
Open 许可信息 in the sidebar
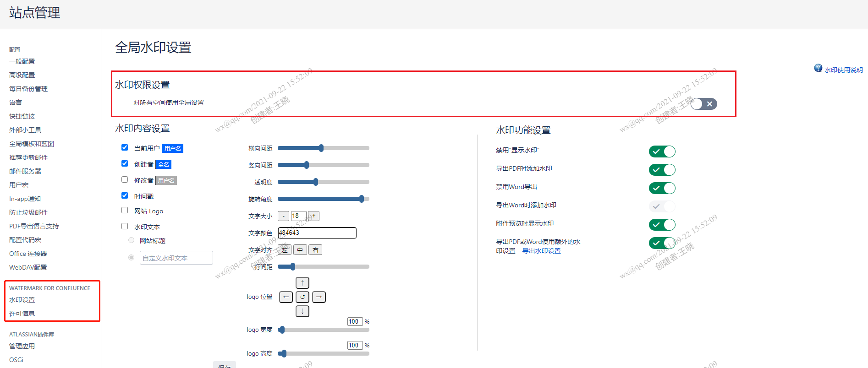point(22,314)
